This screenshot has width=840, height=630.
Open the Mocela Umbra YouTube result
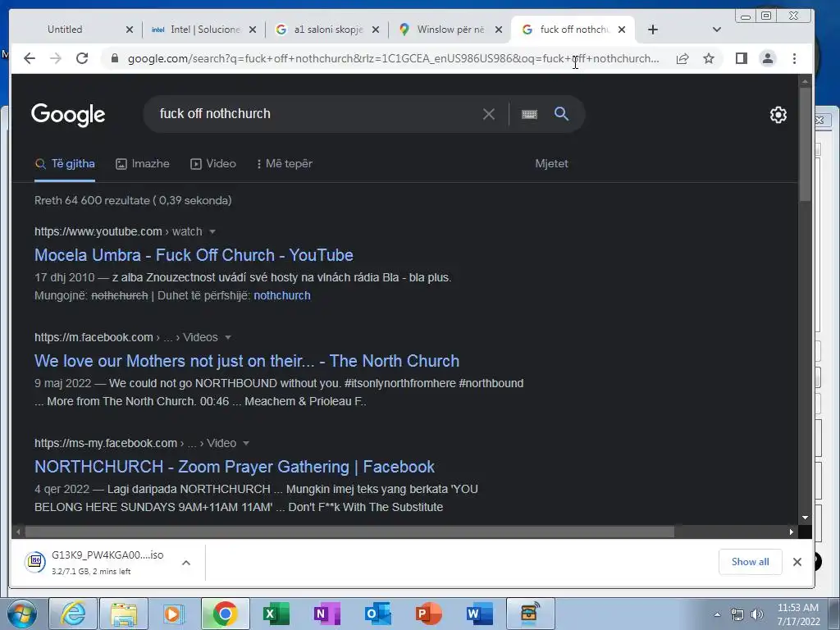click(x=194, y=255)
